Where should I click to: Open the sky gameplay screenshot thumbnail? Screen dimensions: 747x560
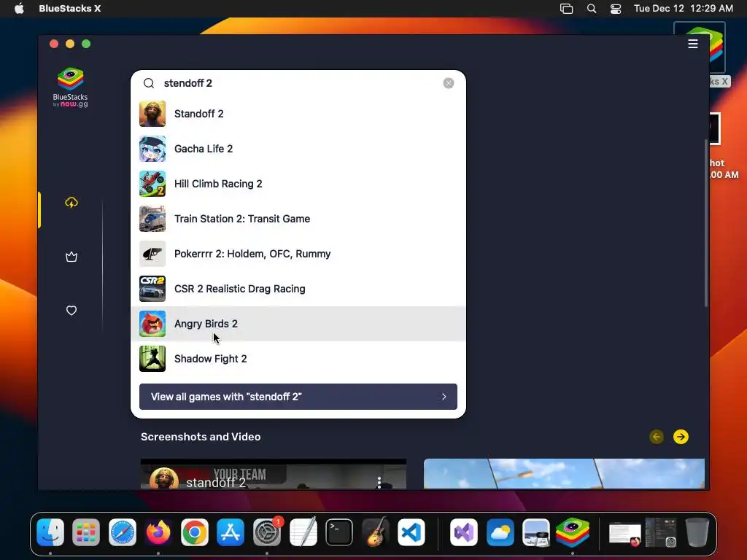tap(564, 474)
